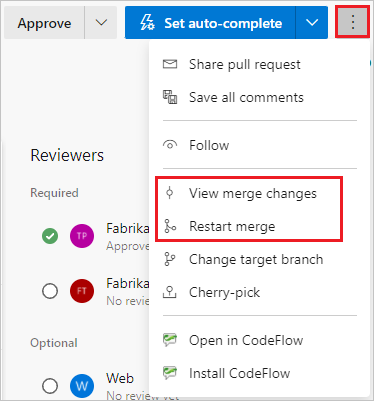The height and width of the screenshot is (401, 374).
Task: Click the branch icon beside Change target branch
Action: [x=170, y=259]
